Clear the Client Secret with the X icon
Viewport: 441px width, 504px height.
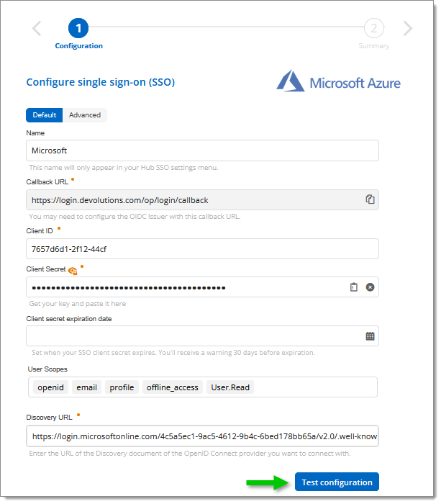point(370,287)
